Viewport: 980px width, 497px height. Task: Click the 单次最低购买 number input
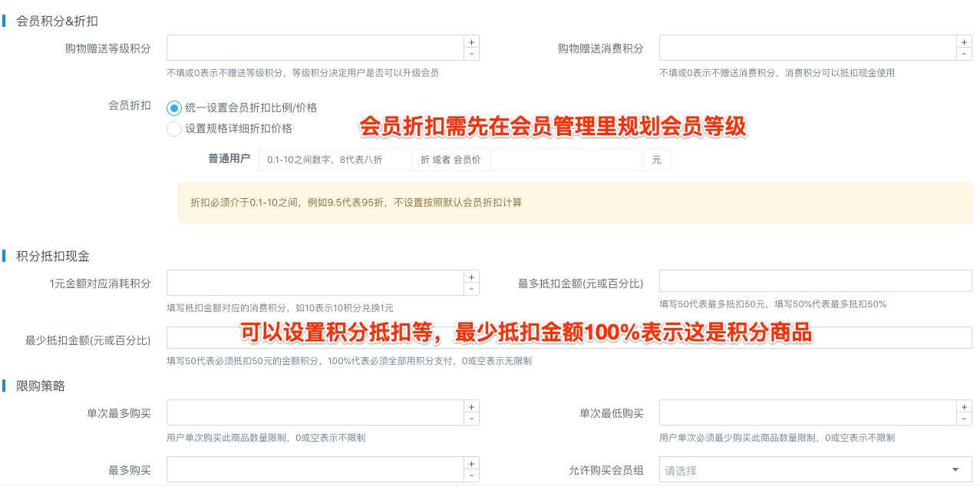click(806, 413)
